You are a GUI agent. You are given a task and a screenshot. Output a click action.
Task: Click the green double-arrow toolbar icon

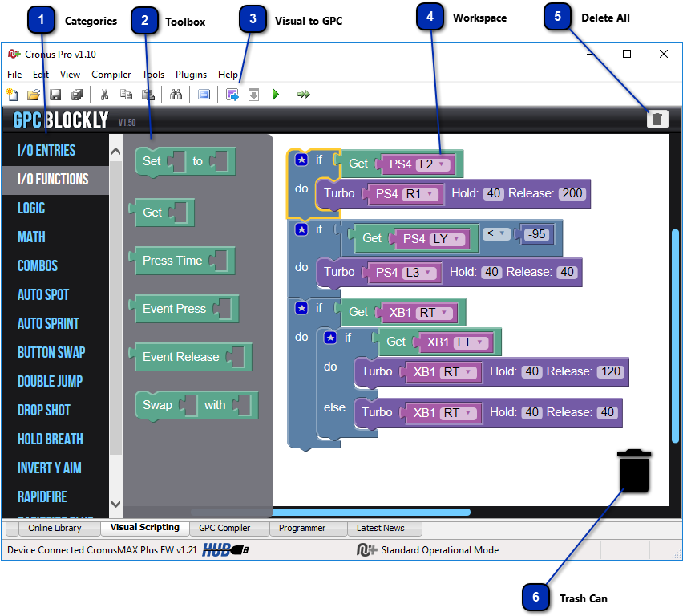[304, 94]
